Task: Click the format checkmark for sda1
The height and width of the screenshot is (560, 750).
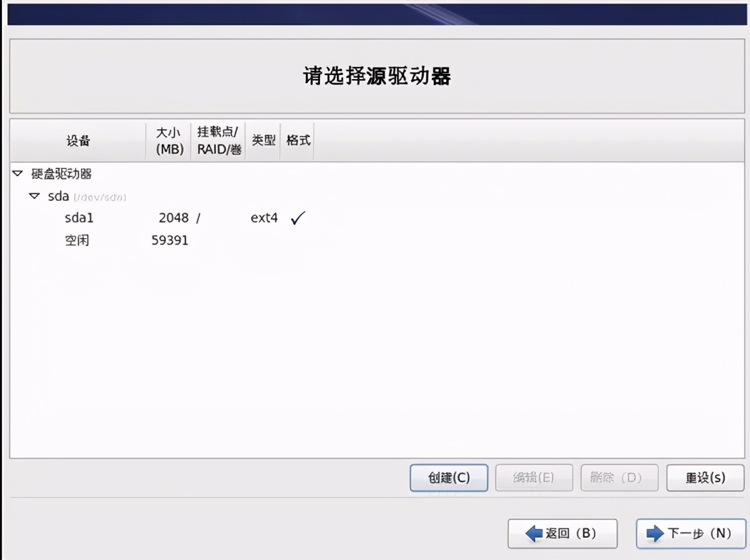Action: click(x=298, y=218)
